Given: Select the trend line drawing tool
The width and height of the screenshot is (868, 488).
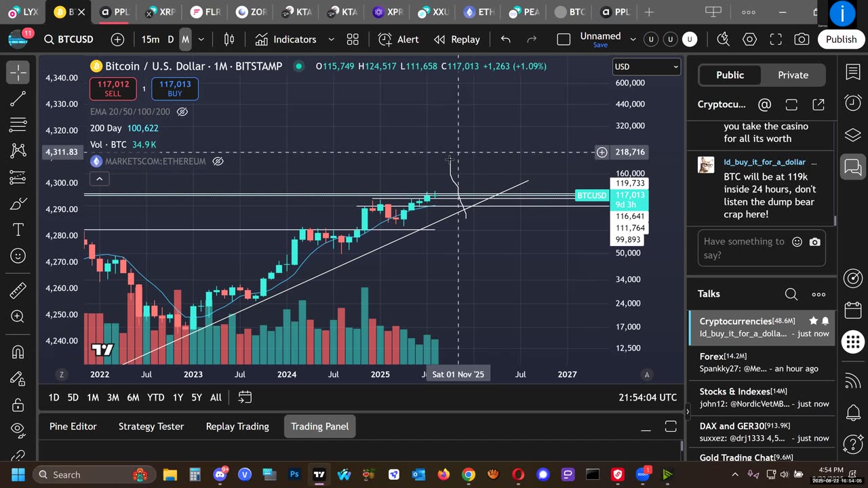Looking at the screenshot, I should pyautogui.click(x=18, y=99).
